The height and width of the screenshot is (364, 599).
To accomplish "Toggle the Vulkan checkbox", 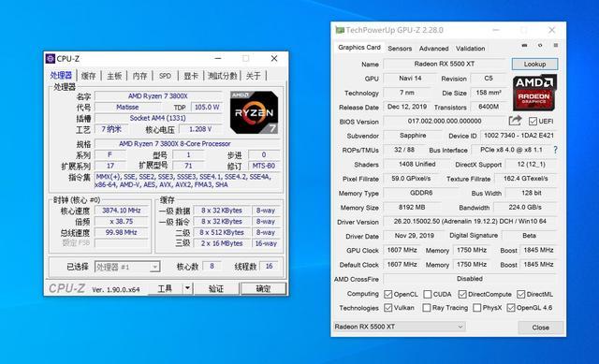I will (x=388, y=308).
